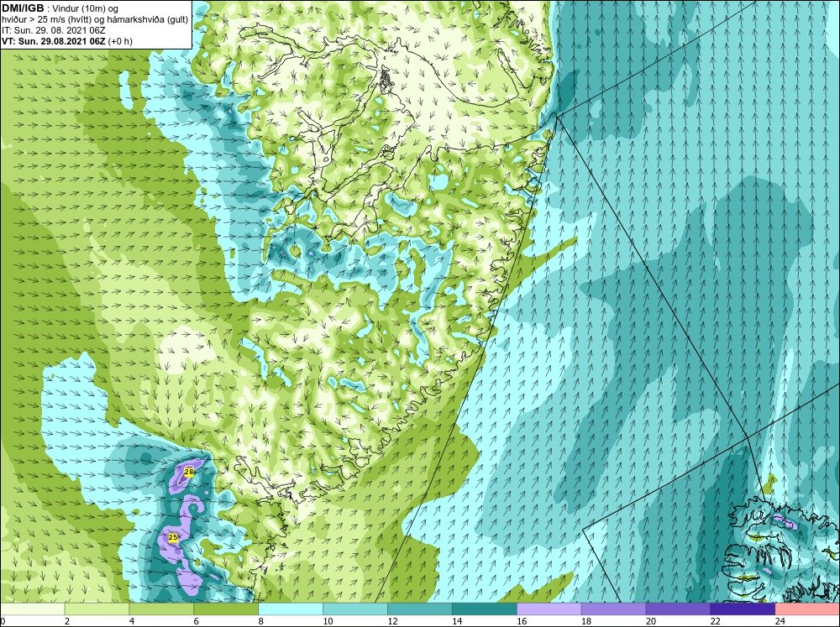Select the pink swatch above 24 m/s
The width and height of the screenshot is (840, 627).
pos(807,609)
